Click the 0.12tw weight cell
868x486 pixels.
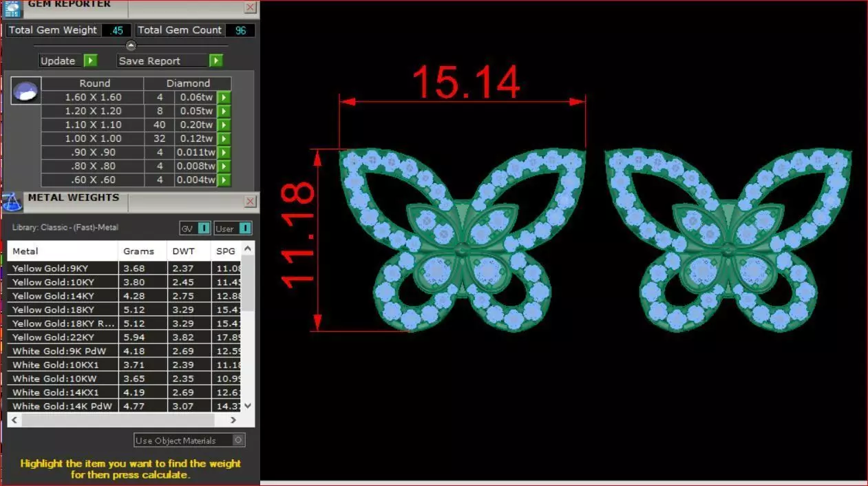click(195, 138)
